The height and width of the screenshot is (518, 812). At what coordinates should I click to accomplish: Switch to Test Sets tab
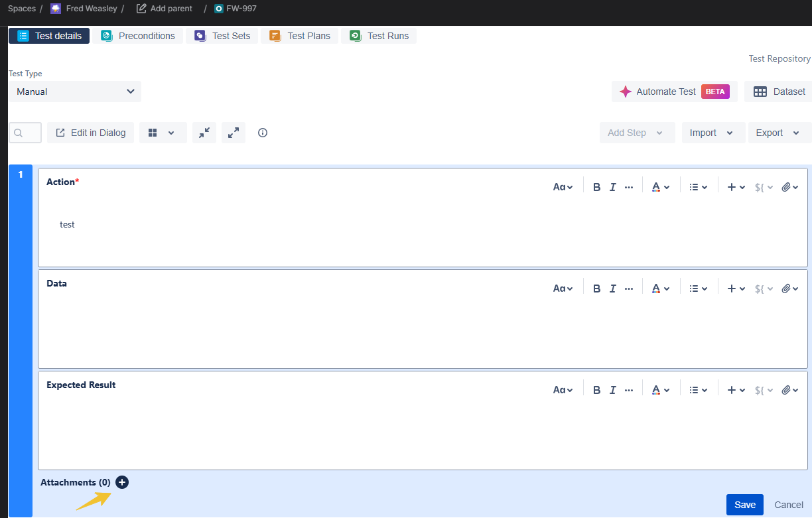point(222,36)
